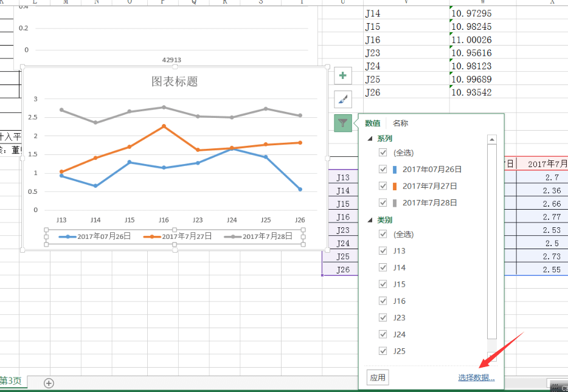Click the new worksheet plus icon

tap(47, 383)
